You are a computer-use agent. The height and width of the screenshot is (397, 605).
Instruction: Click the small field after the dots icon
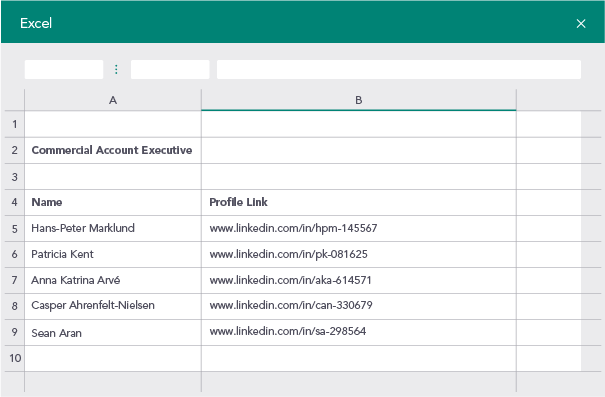pyautogui.click(x=170, y=69)
